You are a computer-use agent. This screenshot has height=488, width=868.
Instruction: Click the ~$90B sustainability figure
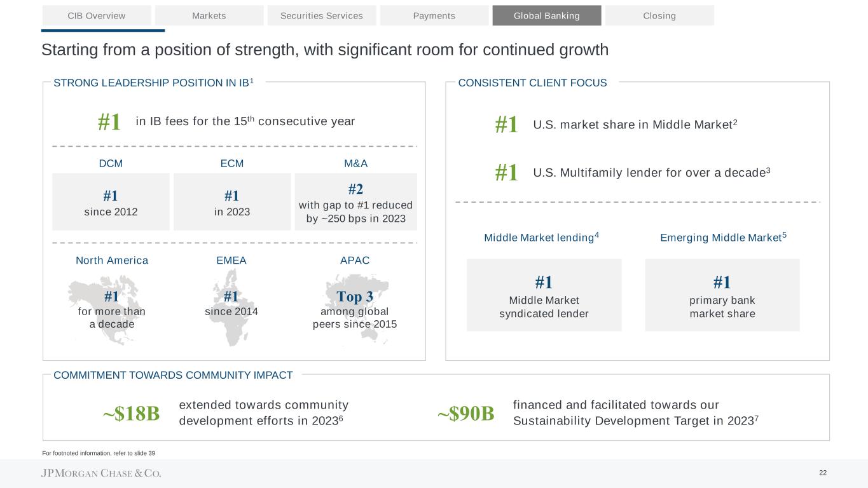466,414
